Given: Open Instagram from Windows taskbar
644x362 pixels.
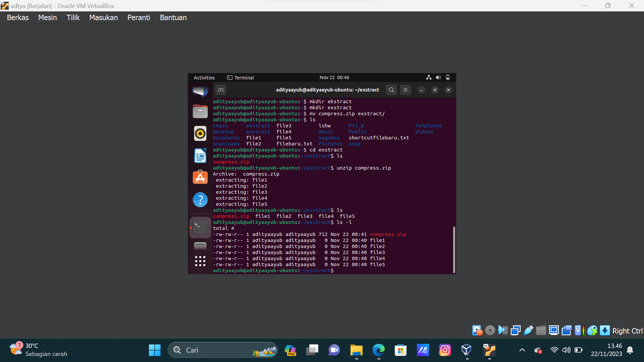Looking at the screenshot, I should tap(445, 350).
